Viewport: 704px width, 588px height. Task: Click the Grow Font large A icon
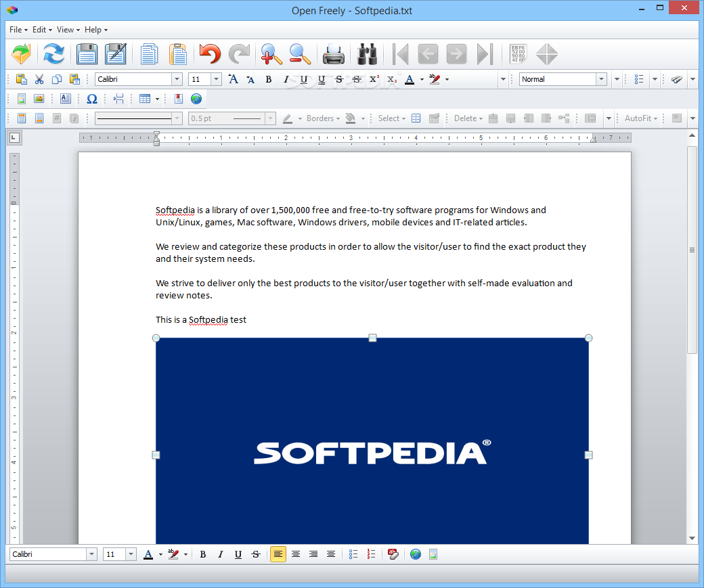[233, 79]
